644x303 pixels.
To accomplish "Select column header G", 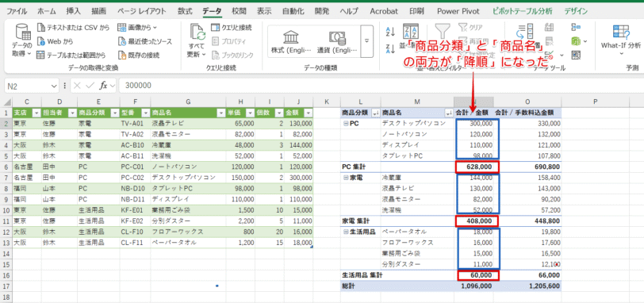I will click(x=188, y=102).
